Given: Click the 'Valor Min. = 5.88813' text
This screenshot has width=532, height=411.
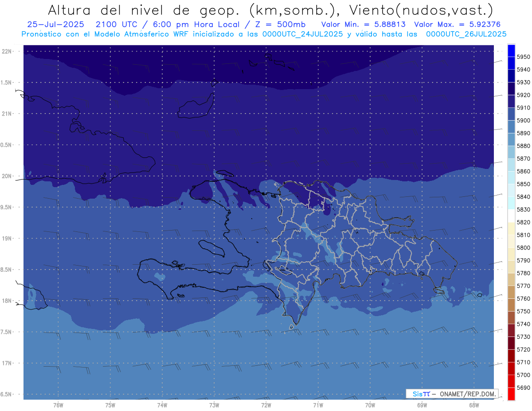Looking at the screenshot, I should 363,24.
